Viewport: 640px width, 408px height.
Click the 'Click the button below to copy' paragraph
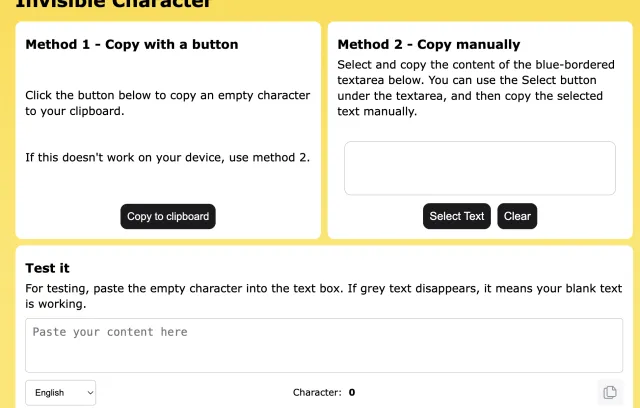[168, 103]
